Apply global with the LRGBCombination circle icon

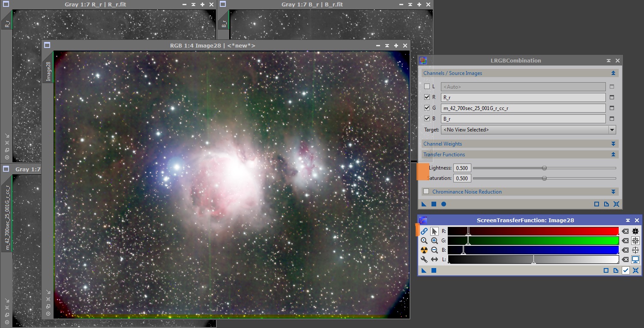(443, 204)
